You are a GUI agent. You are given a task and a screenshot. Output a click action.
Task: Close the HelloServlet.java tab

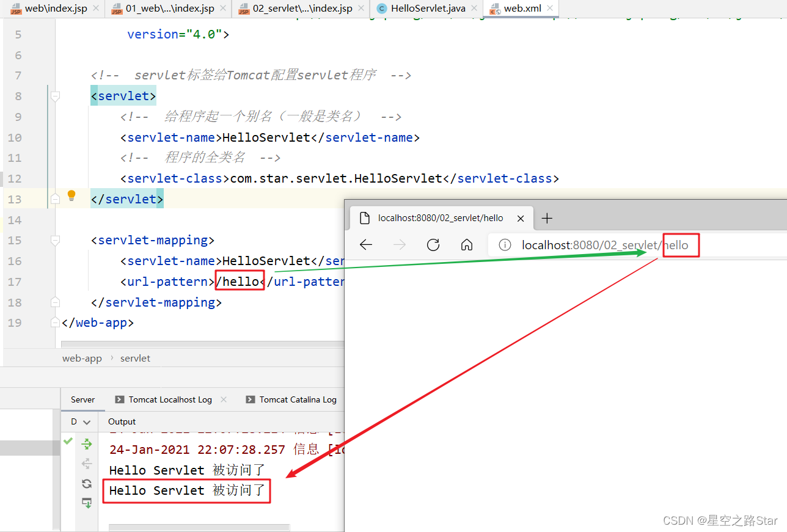[x=474, y=9]
